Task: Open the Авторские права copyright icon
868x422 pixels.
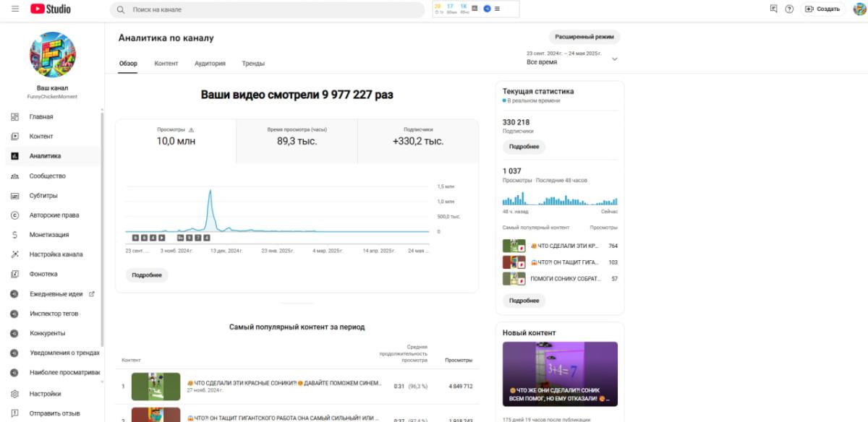Action: pyautogui.click(x=14, y=215)
